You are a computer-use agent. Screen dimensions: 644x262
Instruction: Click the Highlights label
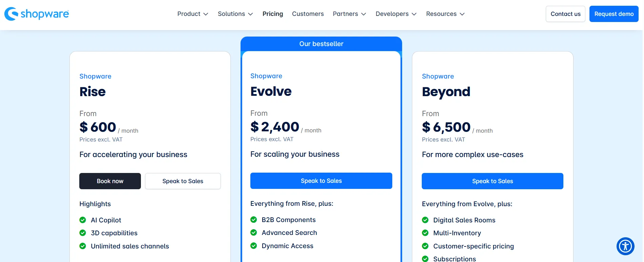click(95, 204)
